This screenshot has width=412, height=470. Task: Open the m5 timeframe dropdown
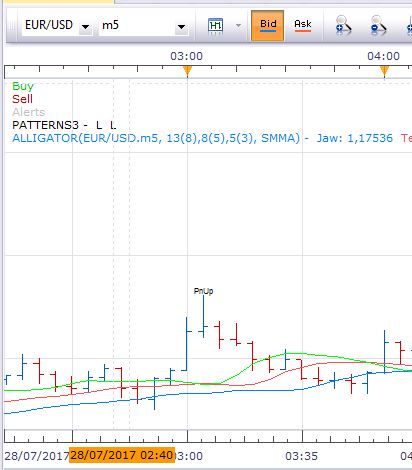point(182,27)
